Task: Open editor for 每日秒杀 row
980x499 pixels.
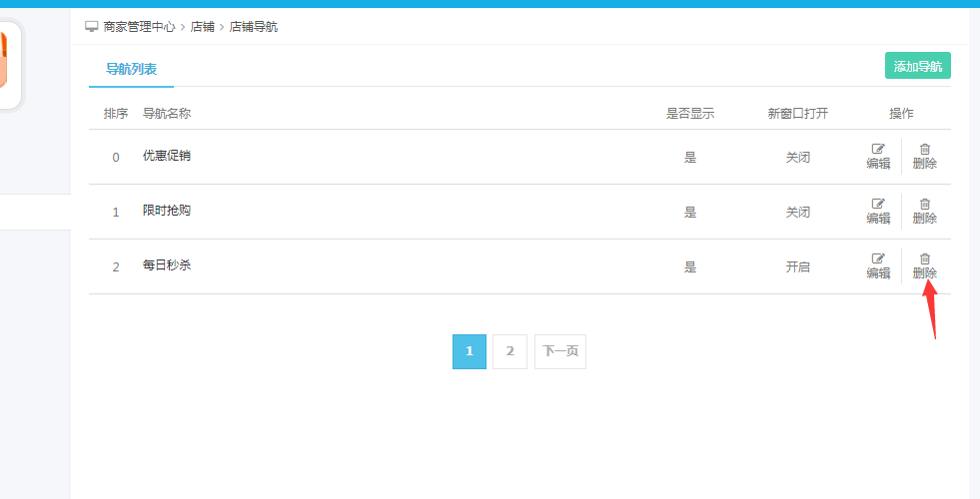Action: (878, 265)
